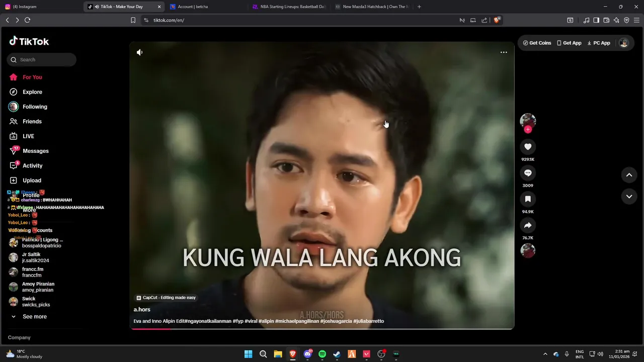Click the PC App download button
The height and width of the screenshot is (362, 644).
tap(599, 43)
